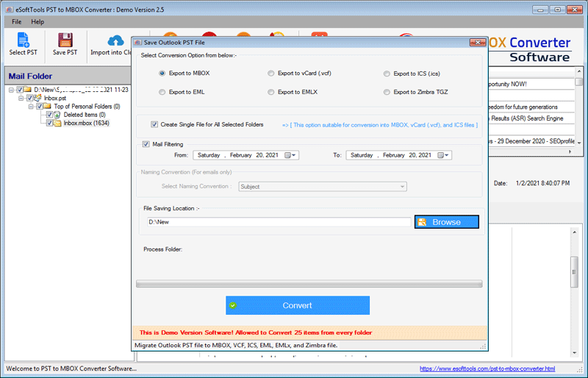The height and width of the screenshot is (378, 588).
Task: Close the Save Outlook PST File dialog
Action: [478, 43]
